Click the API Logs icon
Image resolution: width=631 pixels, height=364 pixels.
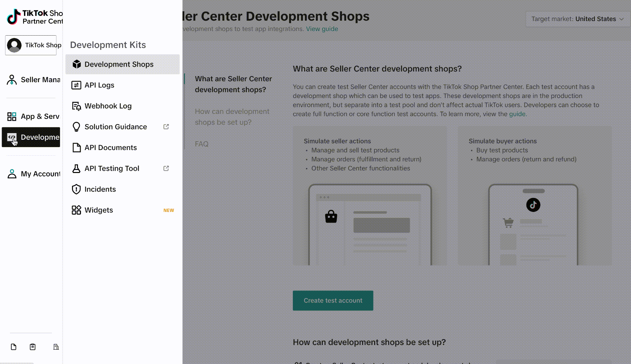point(76,85)
